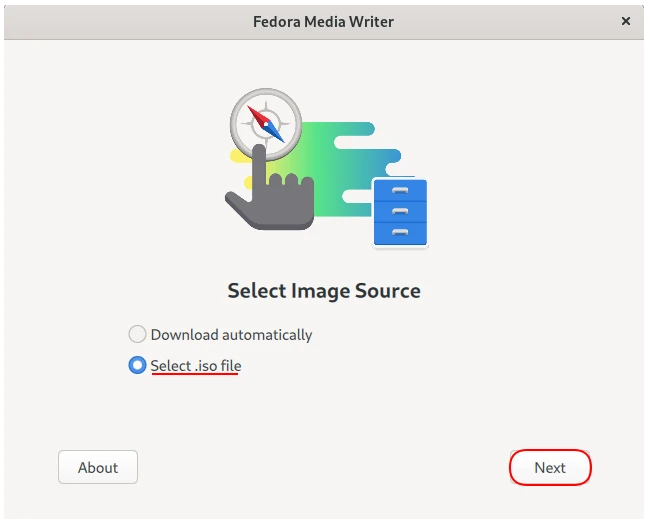
Task: Close the Fedora Media Writer window
Action: (x=626, y=20)
